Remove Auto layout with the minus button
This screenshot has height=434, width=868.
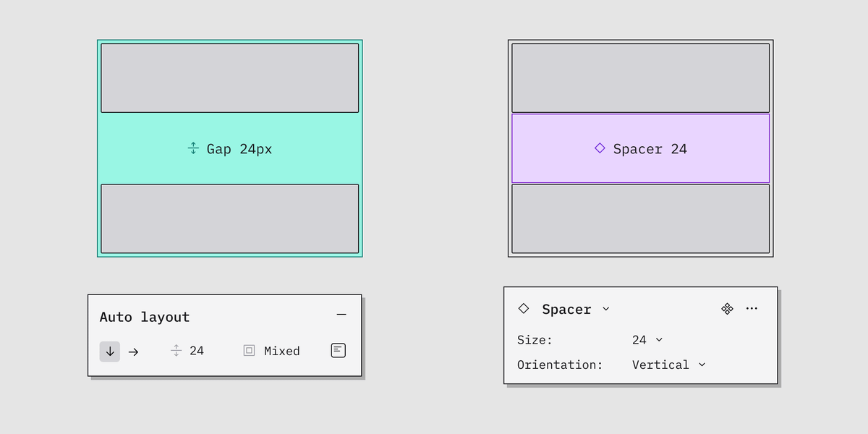341,315
